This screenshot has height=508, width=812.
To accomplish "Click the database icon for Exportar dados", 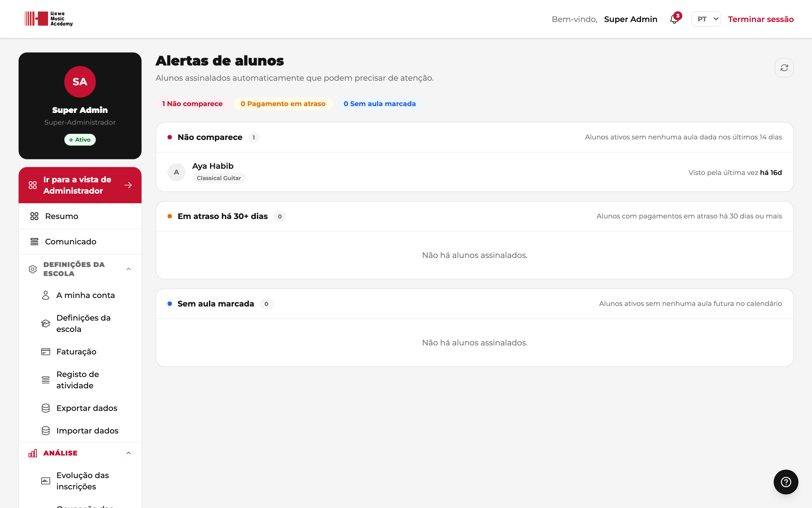I will [46, 408].
